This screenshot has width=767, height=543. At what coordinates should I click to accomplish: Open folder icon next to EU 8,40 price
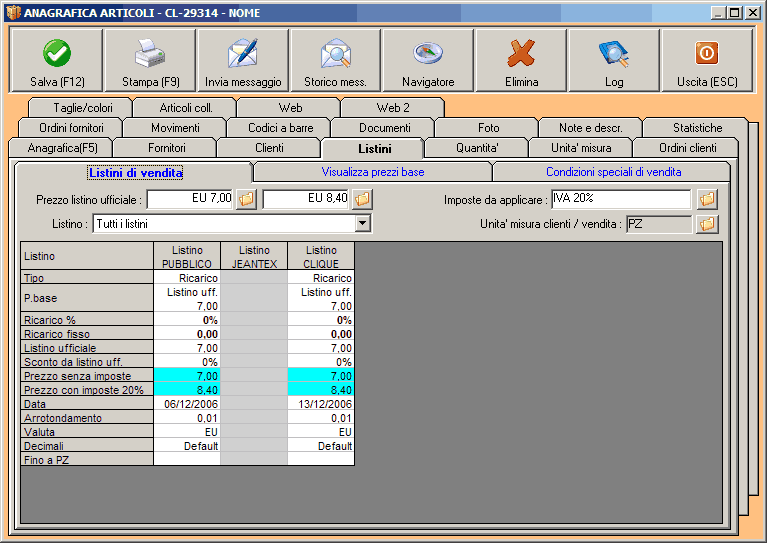pyautogui.click(x=362, y=199)
